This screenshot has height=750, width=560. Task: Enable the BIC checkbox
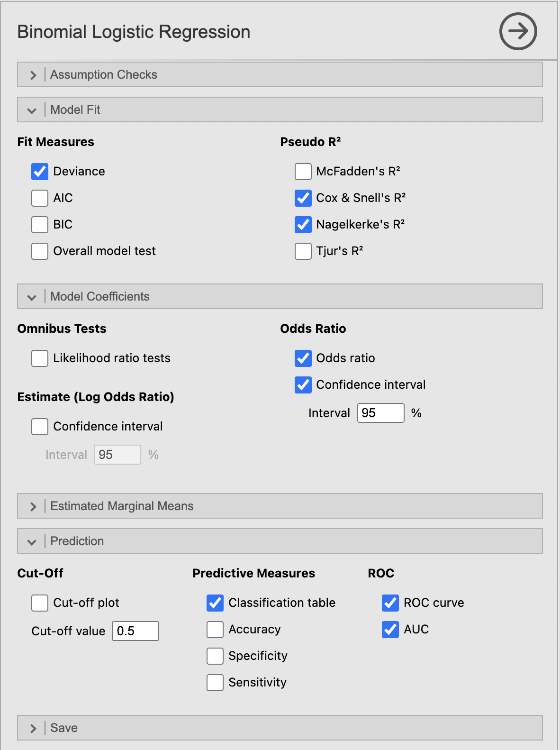40,225
